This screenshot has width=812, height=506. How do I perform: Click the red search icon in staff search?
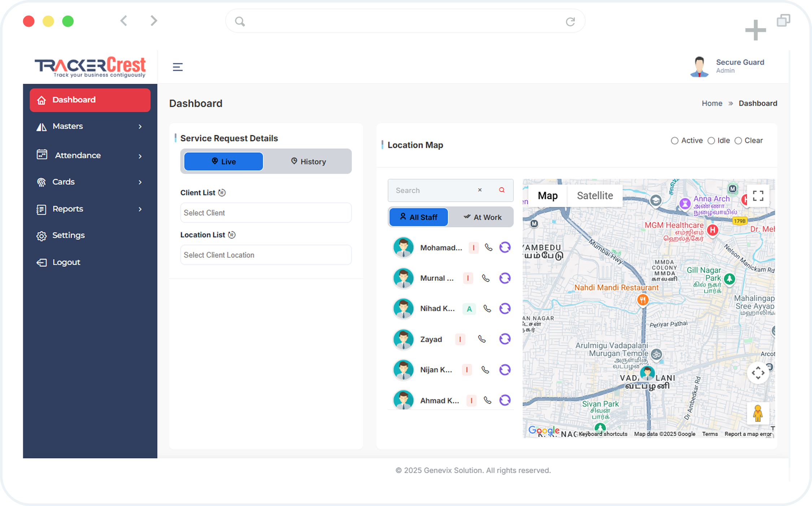[502, 190]
